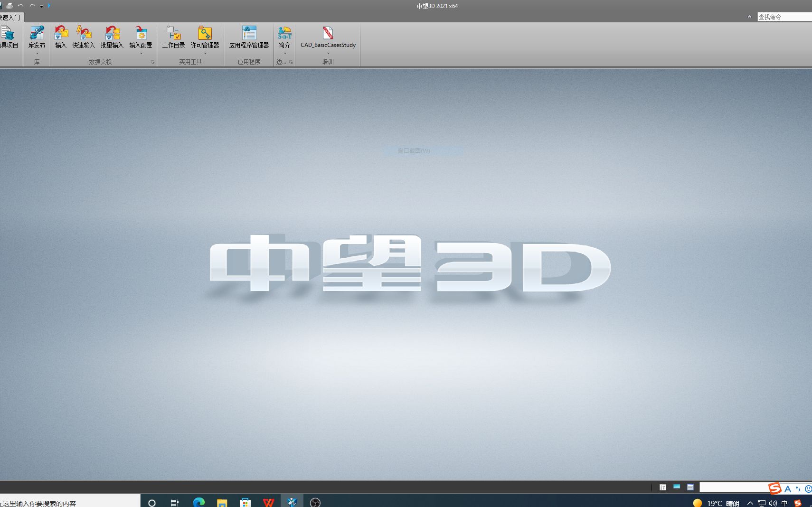Click the Sogou input S logo
Screen dimensions: 812x507
775,488
